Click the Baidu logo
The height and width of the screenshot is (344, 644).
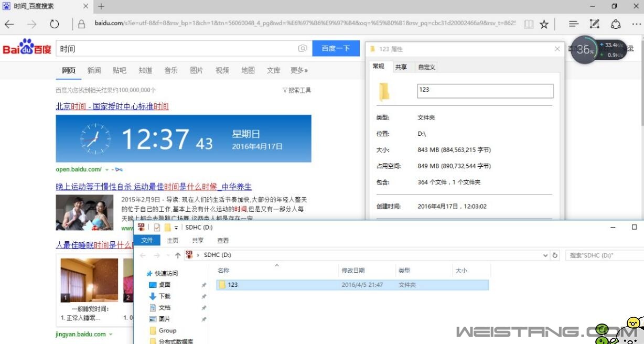tap(27, 47)
